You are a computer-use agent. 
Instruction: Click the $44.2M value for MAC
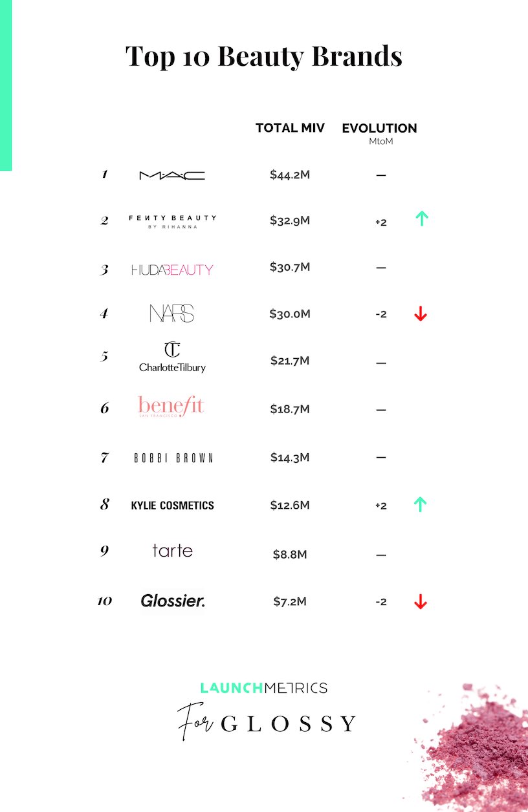pos(290,175)
